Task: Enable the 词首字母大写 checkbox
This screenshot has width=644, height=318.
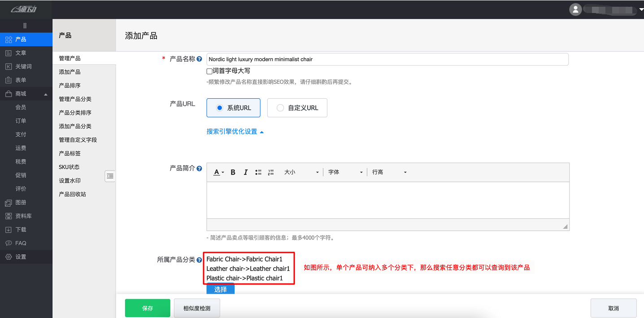Action: (x=209, y=71)
